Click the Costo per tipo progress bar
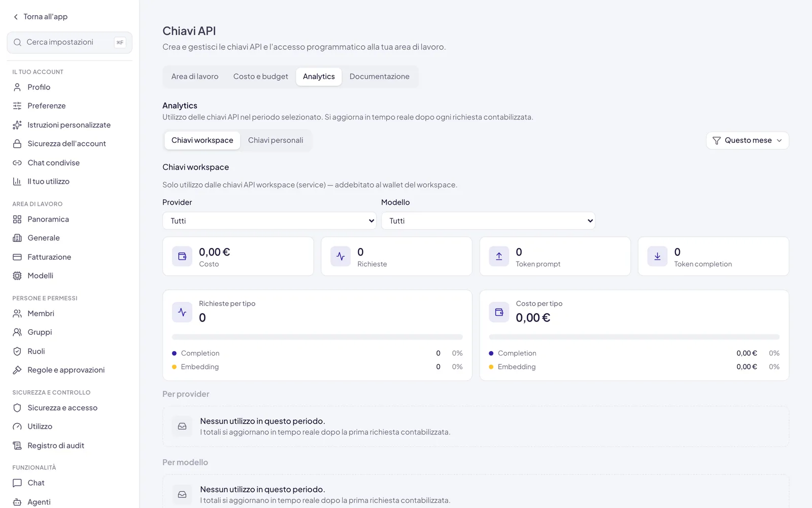Viewport: 812px width, 508px height. click(634, 337)
